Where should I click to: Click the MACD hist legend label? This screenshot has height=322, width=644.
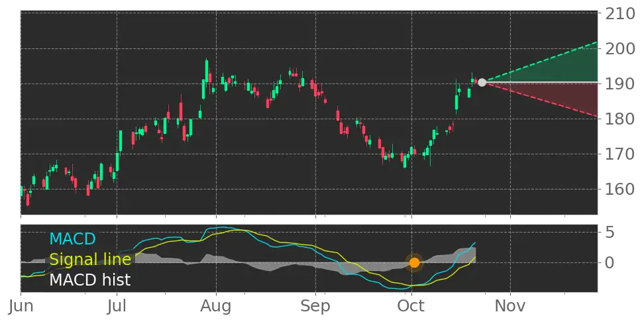point(90,280)
